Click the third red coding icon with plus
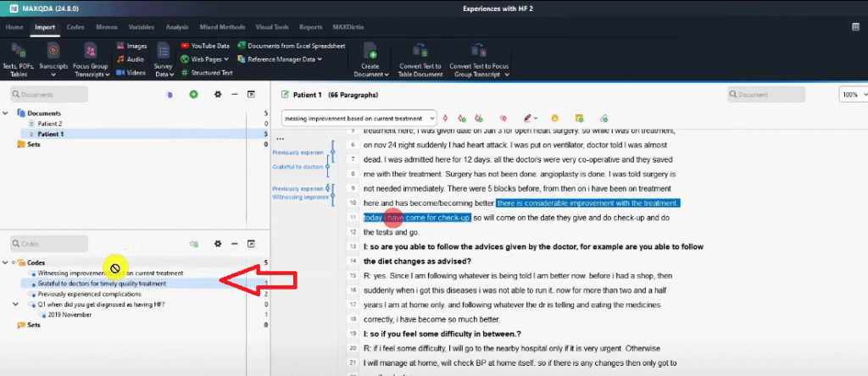Screen dimensions: 868x376 click(478, 119)
